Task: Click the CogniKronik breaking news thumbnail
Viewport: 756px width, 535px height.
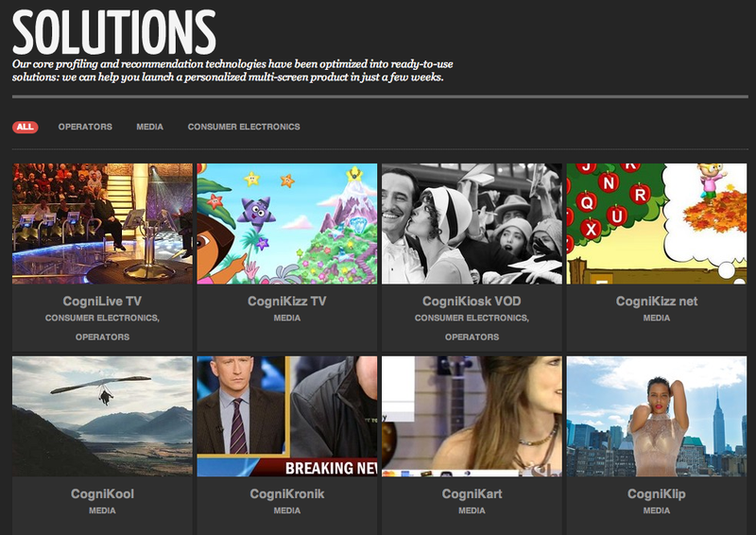Action: pyautogui.click(x=286, y=416)
